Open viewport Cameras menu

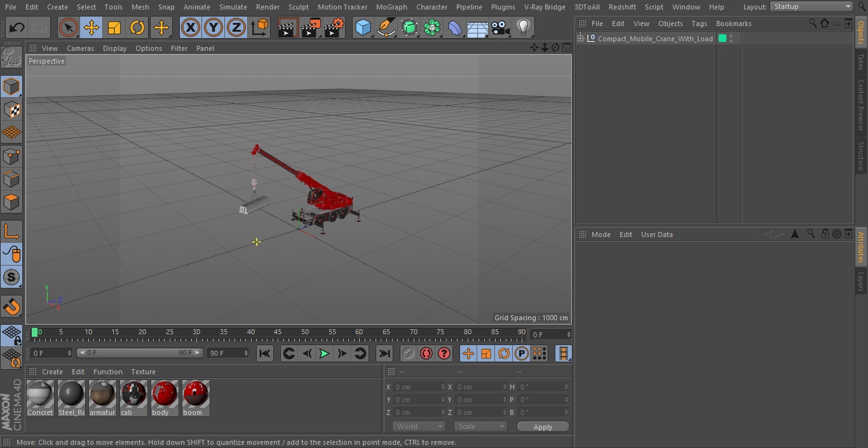click(80, 48)
